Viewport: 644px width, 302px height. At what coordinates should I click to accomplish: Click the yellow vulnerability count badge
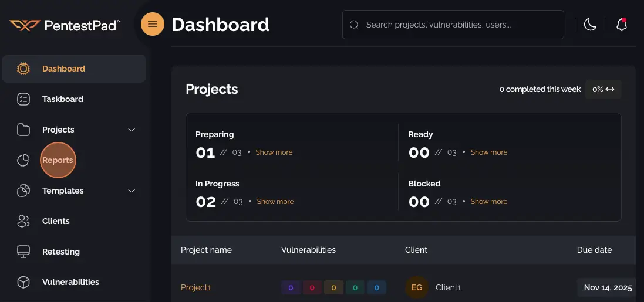333,288
